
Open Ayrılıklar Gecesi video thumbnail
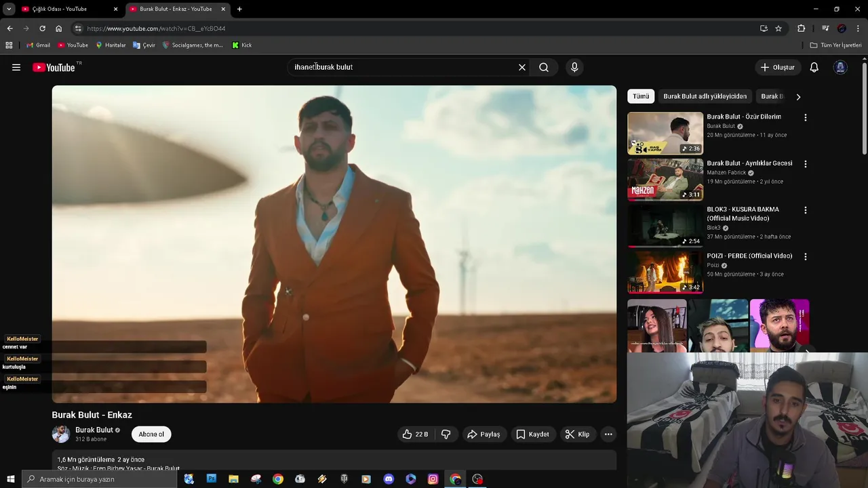click(x=665, y=180)
